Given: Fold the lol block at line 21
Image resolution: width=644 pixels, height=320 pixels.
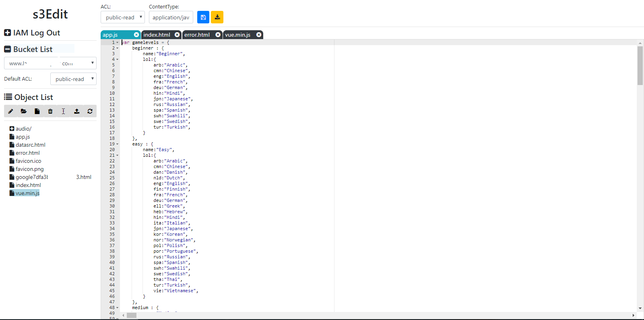Looking at the screenshot, I should 118,155.
